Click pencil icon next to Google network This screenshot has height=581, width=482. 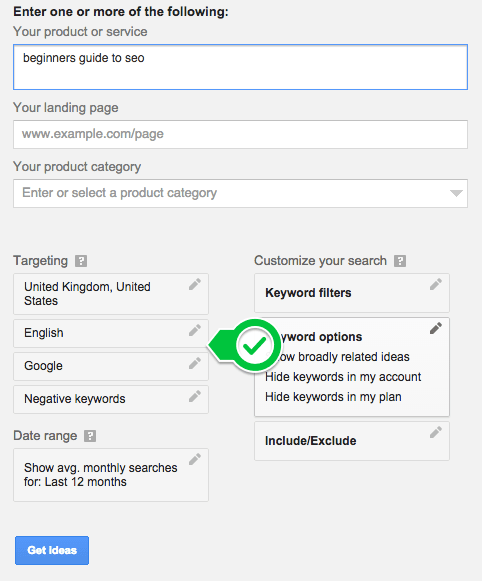click(x=195, y=363)
